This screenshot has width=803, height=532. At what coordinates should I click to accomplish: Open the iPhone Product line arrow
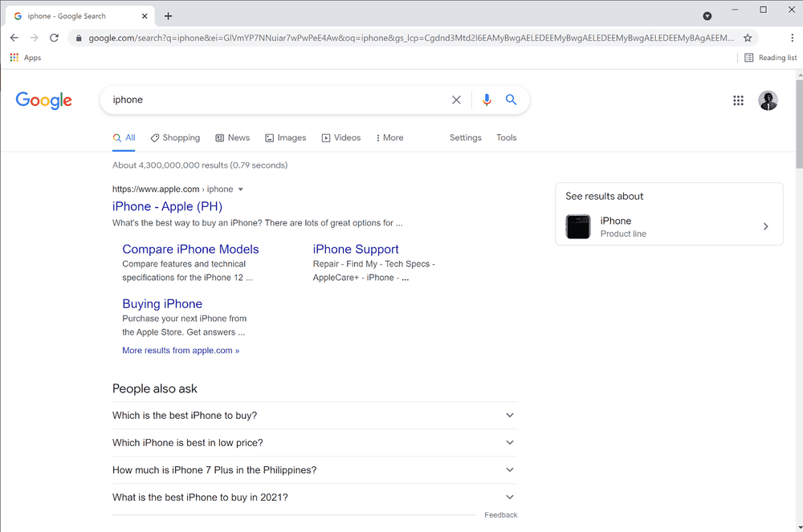pyautogui.click(x=765, y=226)
